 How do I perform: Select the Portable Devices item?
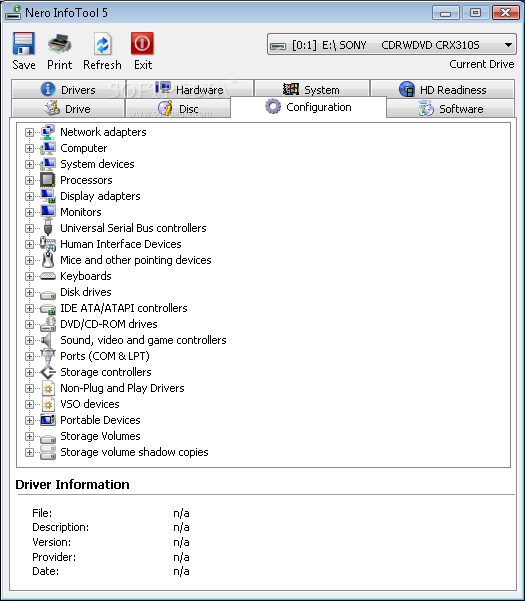pyautogui.click(x=100, y=420)
